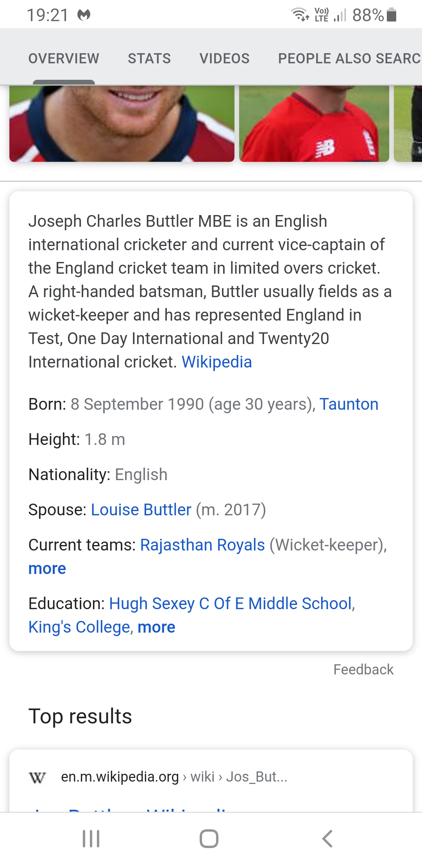Tap the battery icon in status bar
Screen dimensions: 422x868
point(392,15)
